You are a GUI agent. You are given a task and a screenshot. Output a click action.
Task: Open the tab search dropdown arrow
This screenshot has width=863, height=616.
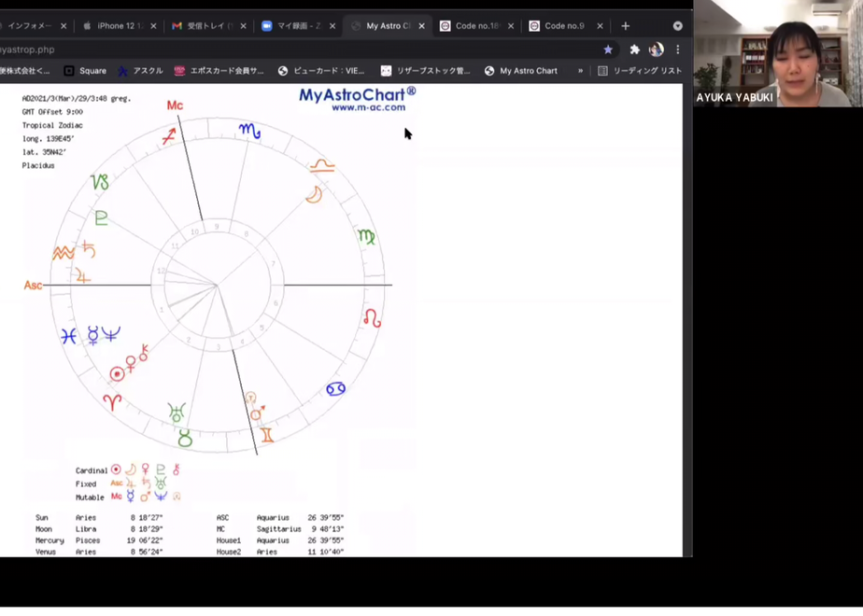(677, 26)
